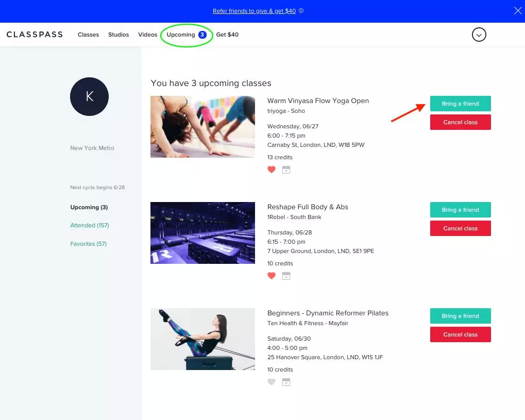
Task: Open Favorites (57) in the sidebar
Action: [x=89, y=243]
